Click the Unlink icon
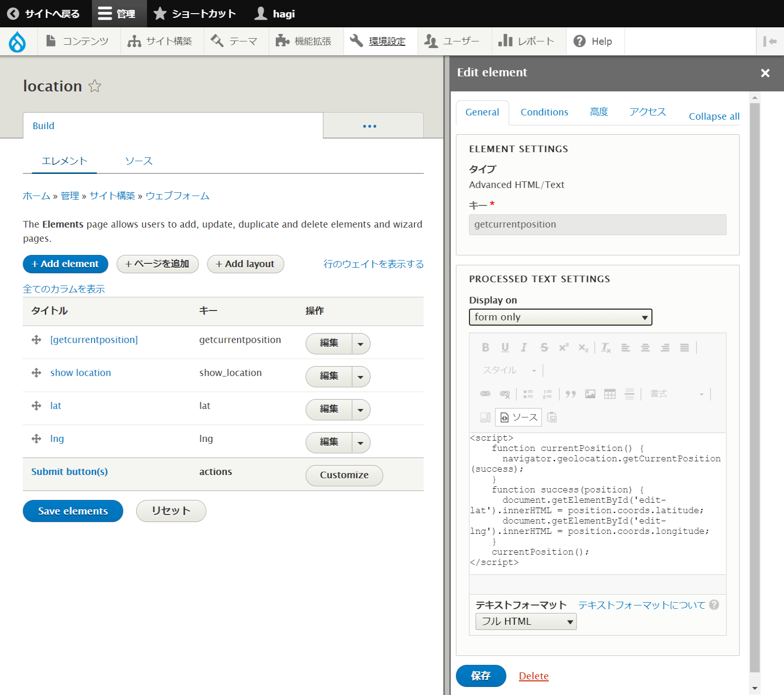Viewport: 784px width, 695px height. click(x=505, y=394)
